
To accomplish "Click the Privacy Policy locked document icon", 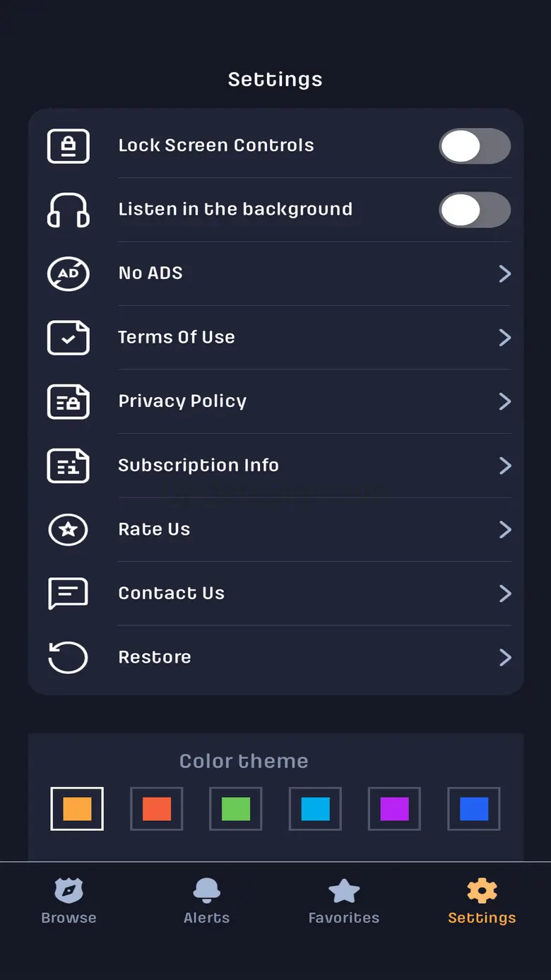I will 69,401.
